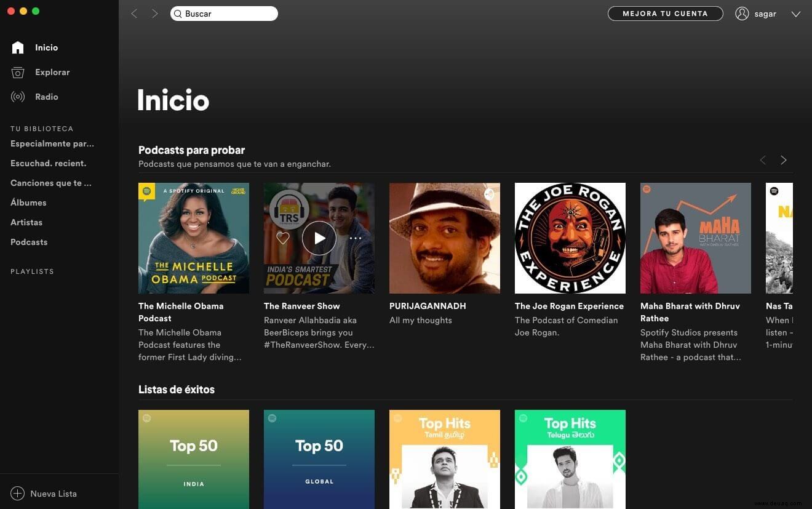The image size is (812, 509).
Task: Like The Ranveer Show with heart icon
Action: tap(283, 238)
